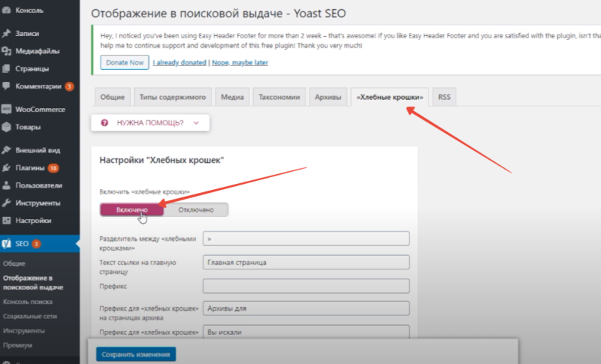
Task: Open the Пользователи menu item
Action: tap(40, 185)
